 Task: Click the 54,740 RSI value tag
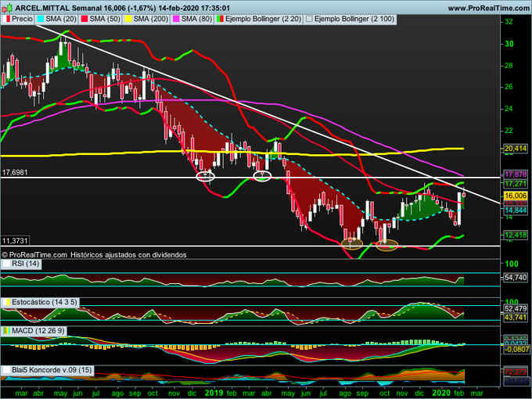click(515, 278)
